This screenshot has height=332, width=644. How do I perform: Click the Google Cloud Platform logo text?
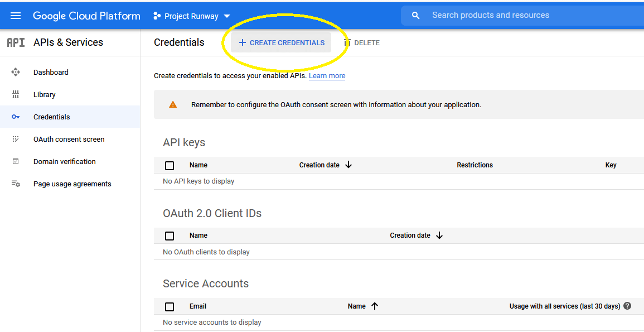(86, 16)
